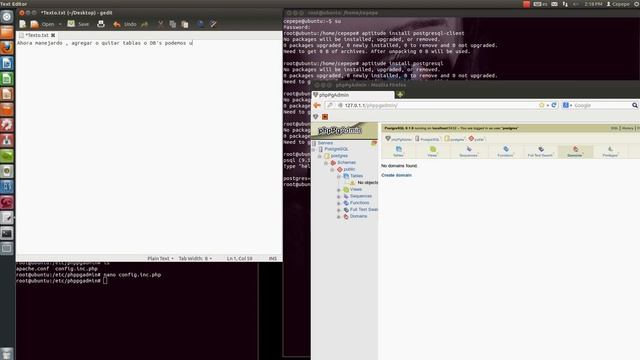This screenshot has width=640, height=360.
Task: Open LibreOffice Calc from the launcher
Action: click(x=7, y=78)
